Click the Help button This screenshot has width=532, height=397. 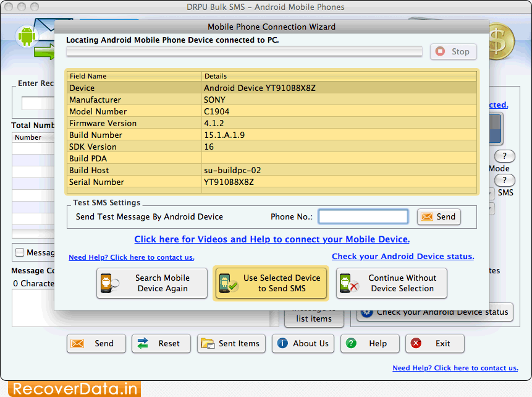tap(370, 344)
